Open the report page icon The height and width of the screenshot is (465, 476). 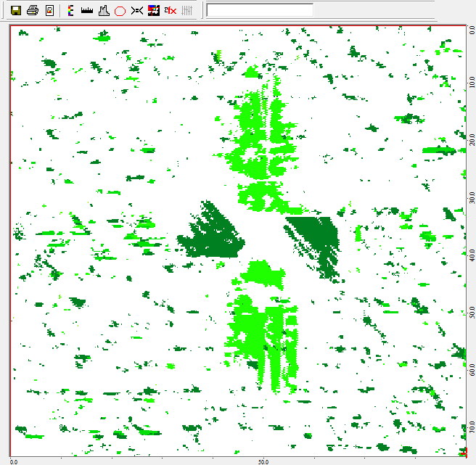(x=49, y=11)
